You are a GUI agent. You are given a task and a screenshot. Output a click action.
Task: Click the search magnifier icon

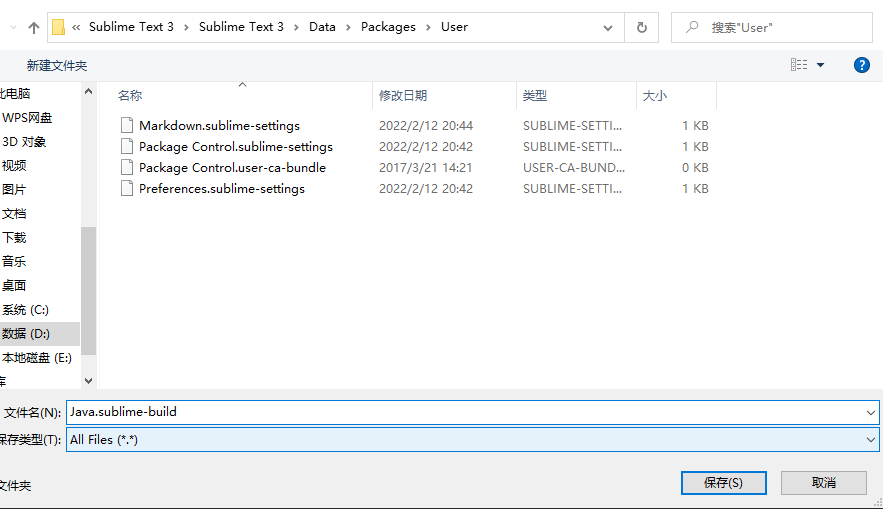point(692,27)
